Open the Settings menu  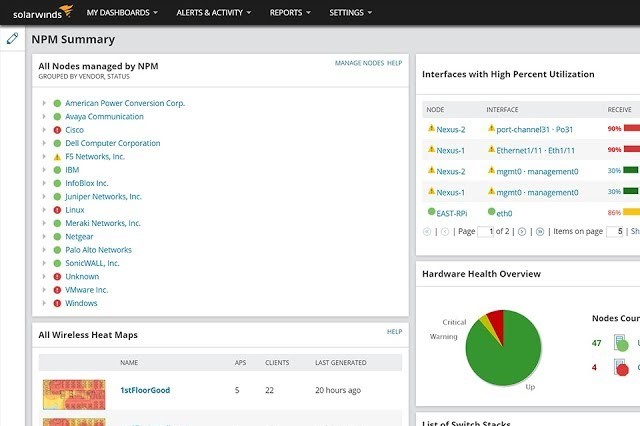click(x=351, y=13)
